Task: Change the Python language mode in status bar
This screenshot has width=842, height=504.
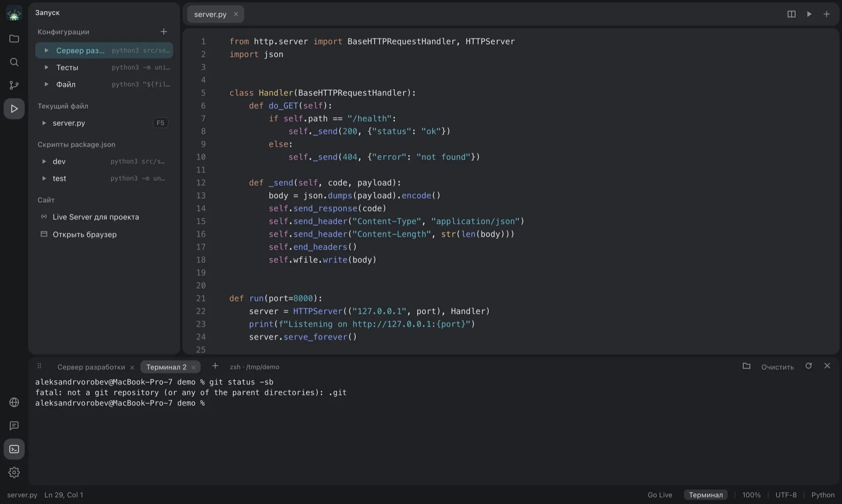Action: (823, 495)
